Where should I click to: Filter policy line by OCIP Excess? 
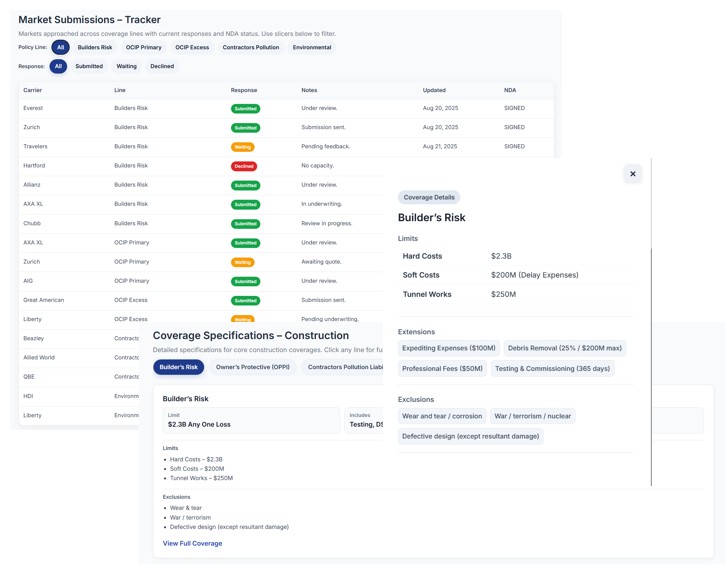tap(192, 47)
